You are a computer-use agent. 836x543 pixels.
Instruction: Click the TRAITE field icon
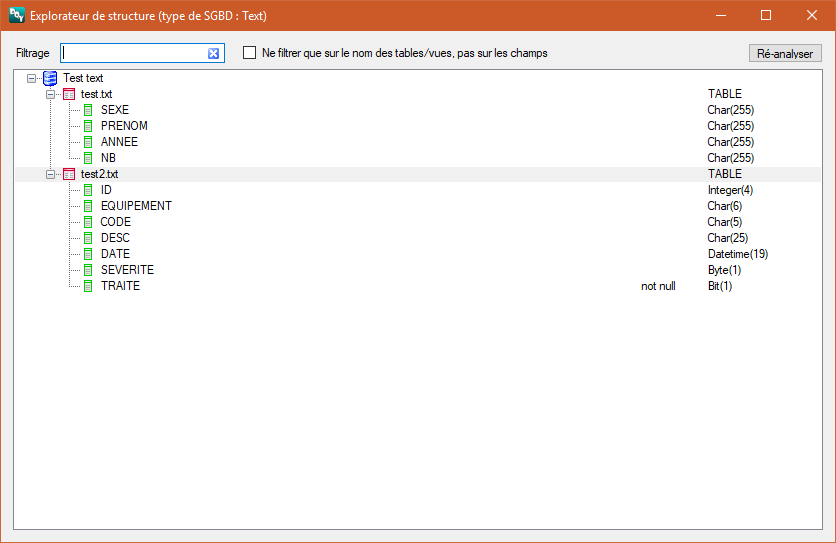[x=89, y=286]
